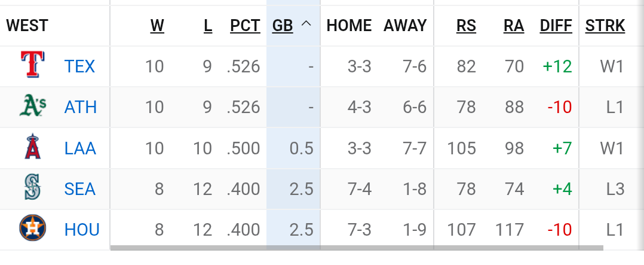This screenshot has height=265, width=644.
Task: Sort by DIFF column header
Action: tap(556, 26)
